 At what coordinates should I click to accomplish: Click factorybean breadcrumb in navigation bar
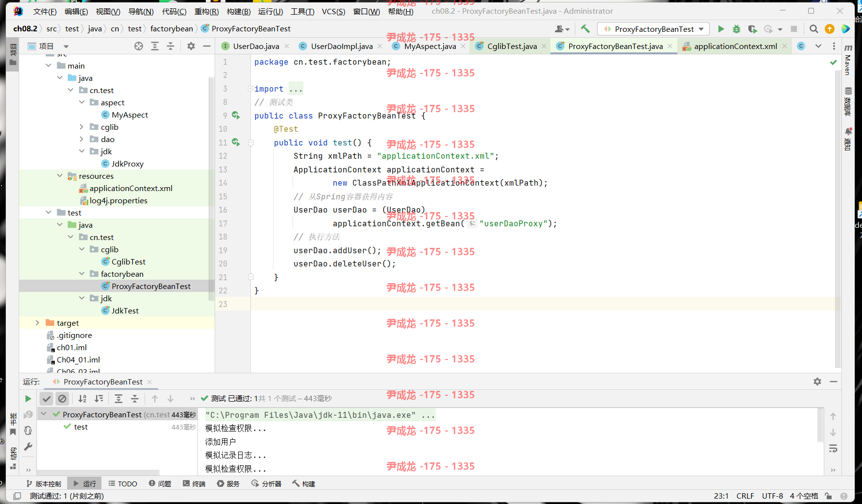[172, 29]
